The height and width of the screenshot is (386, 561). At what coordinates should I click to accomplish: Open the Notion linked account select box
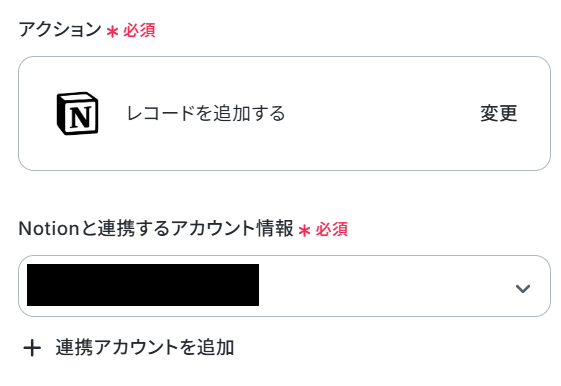(284, 286)
